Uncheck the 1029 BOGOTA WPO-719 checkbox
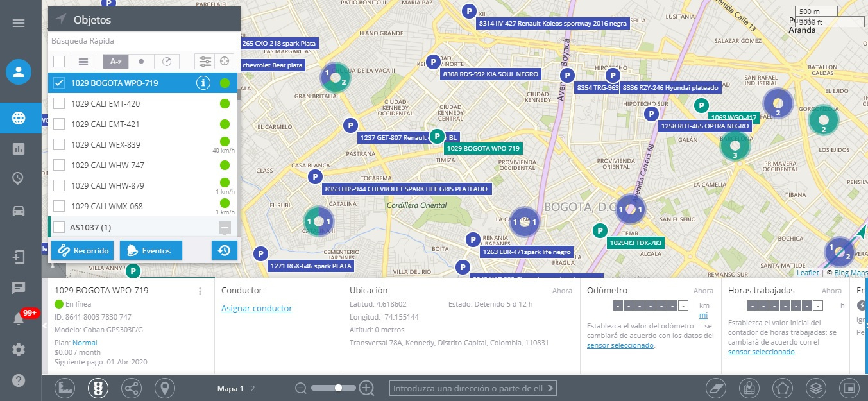This screenshot has width=868, height=401. tap(59, 83)
